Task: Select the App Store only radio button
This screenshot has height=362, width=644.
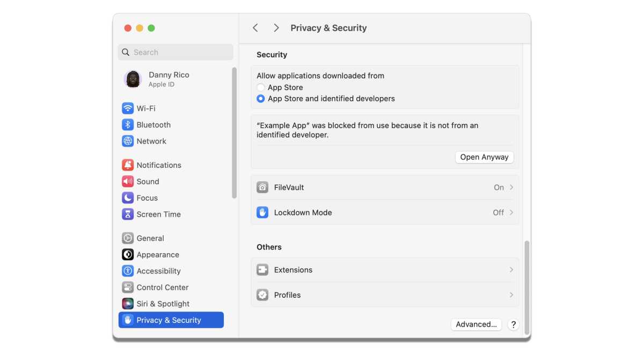Action: (261, 87)
